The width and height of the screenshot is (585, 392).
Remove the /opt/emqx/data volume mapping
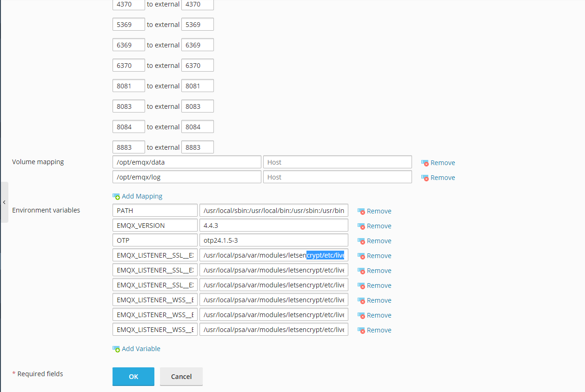click(438, 163)
